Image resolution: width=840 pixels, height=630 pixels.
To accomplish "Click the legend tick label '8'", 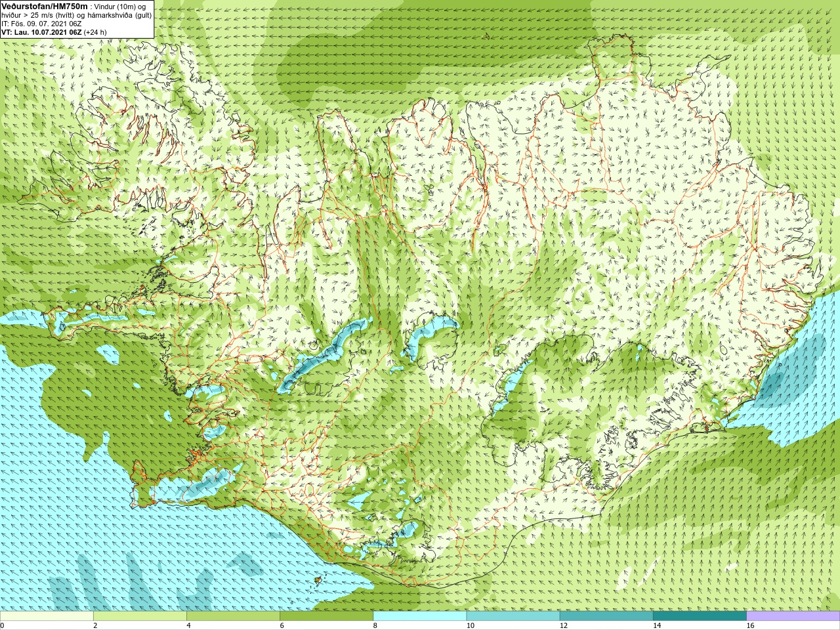I will [375, 625].
